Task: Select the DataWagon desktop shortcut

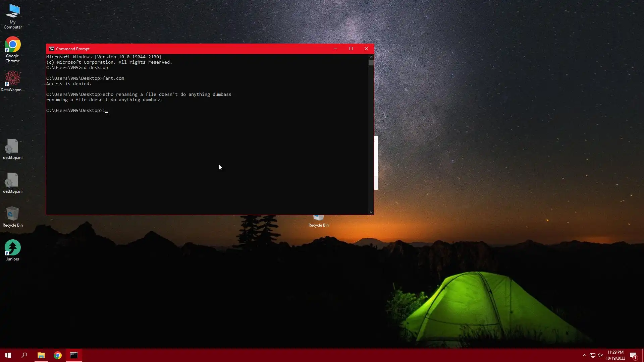Action: 12,81
